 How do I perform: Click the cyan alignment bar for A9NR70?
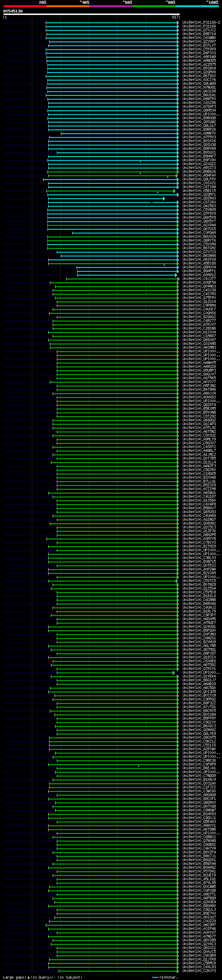pyautogui.click(x=120, y=133)
